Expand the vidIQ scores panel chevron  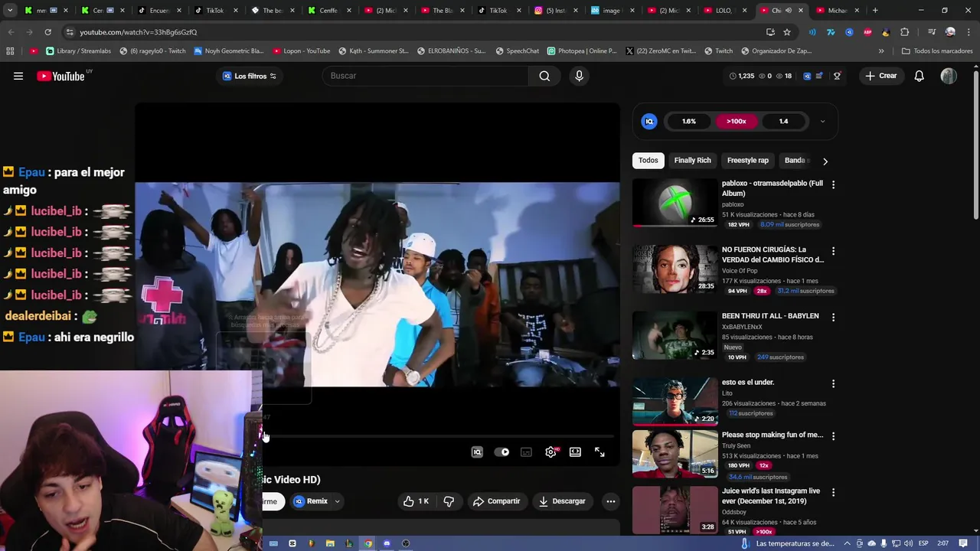click(822, 121)
